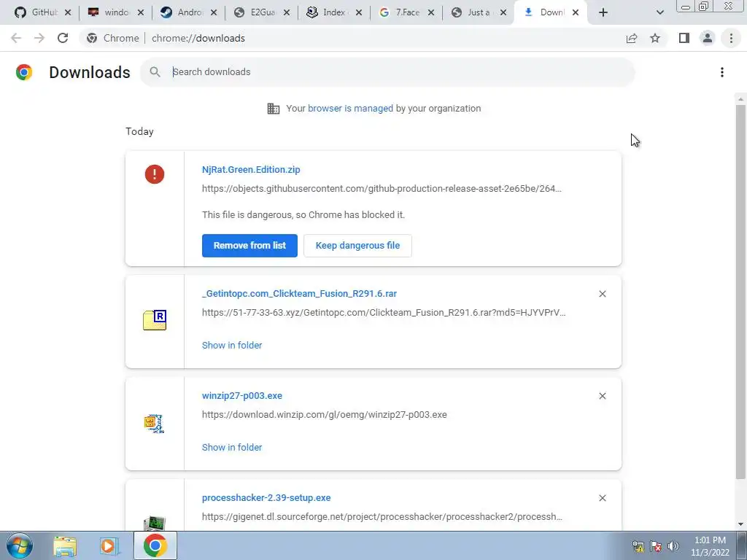Close the E2Gua tab
Viewport: 747px width, 560px height.
286,13
